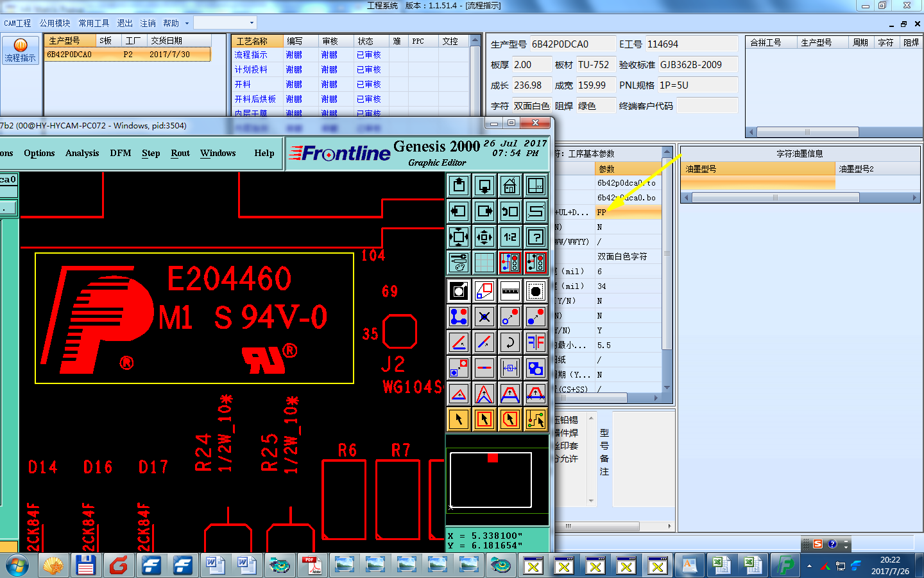Image resolution: width=924 pixels, height=578 pixels.
Task: Click the ruler measurement icon
Action: [x=510, y=291]
